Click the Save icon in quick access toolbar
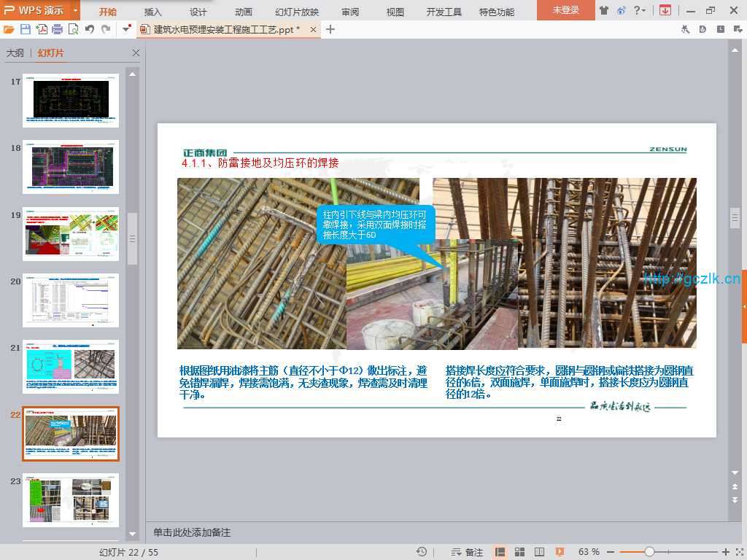The width and height of the screenshot is (747, 560). click(x=26, y=29)
